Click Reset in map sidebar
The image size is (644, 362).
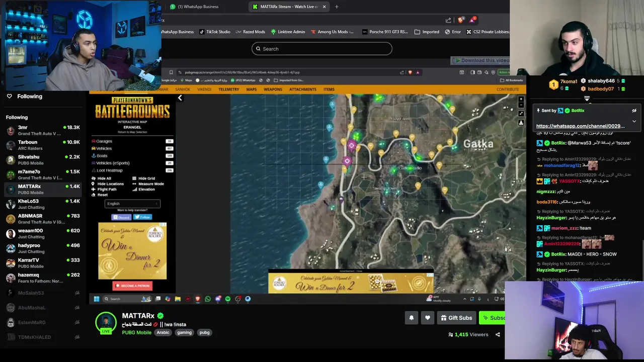pyautogui.click(x=100, y=195)
